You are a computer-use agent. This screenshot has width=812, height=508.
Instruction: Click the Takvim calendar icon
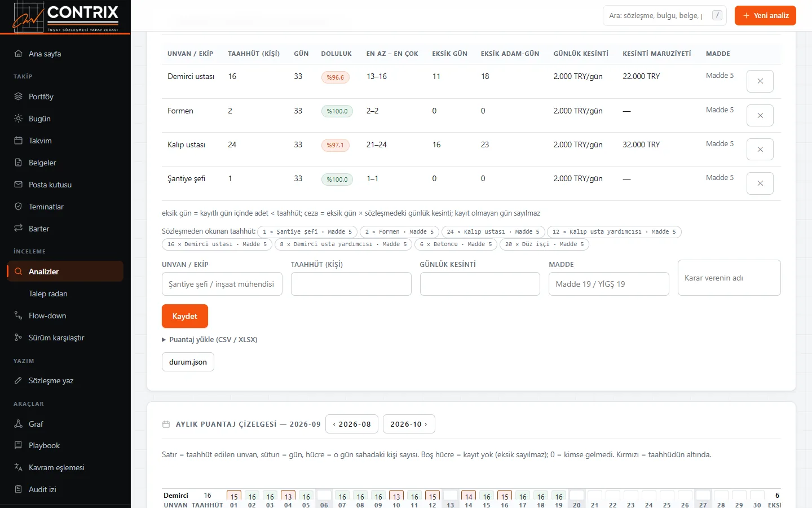(18, 141)
